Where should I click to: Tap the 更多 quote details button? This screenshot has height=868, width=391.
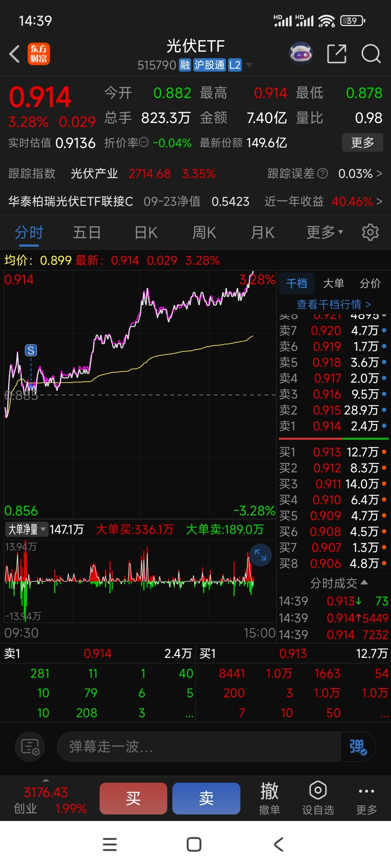point(362,142)
